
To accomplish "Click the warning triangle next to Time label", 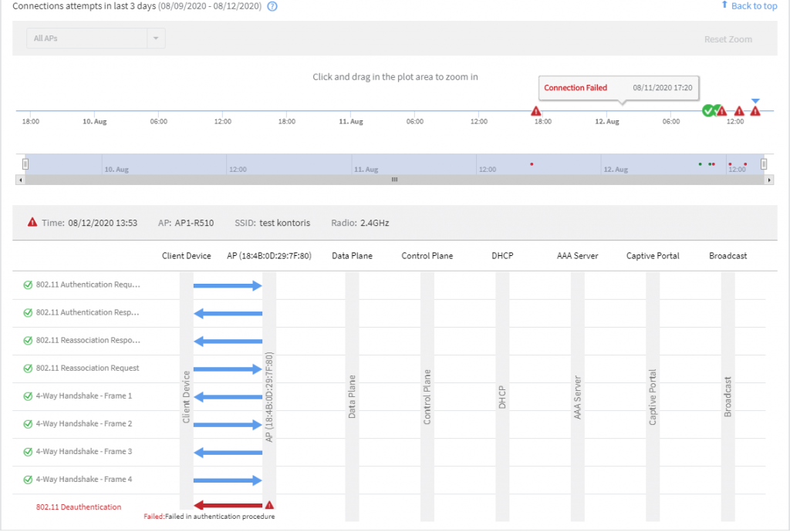I will coord(32,222).
